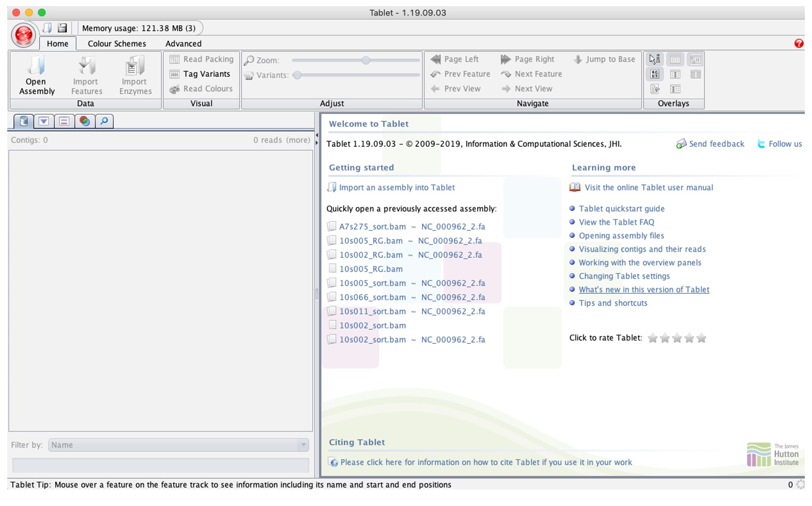Viewport: 812px width, 506px height.
Task: Click the save disk icon in title toolbar
Action: pyautogui.click(x=62, y=28)
